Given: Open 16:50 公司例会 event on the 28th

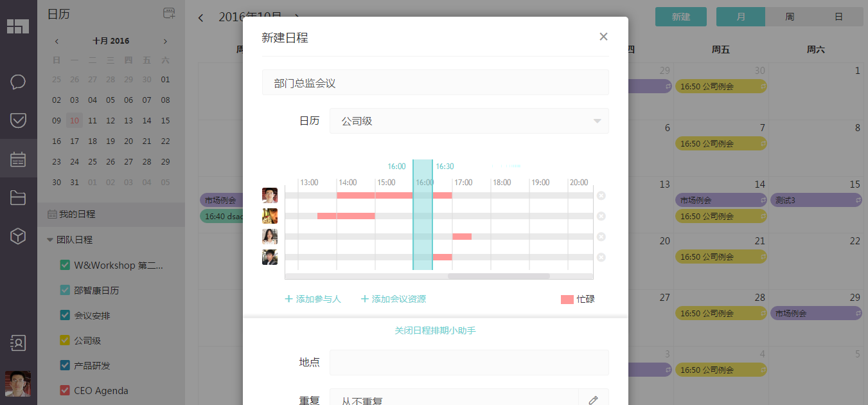Looking at the screenshot, I should (x=721, y=314).
